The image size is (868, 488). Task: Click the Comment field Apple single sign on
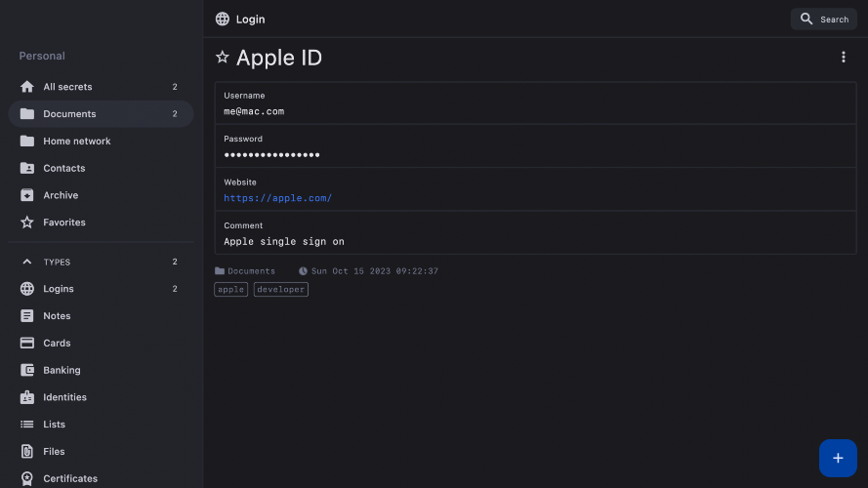point(535,233)
